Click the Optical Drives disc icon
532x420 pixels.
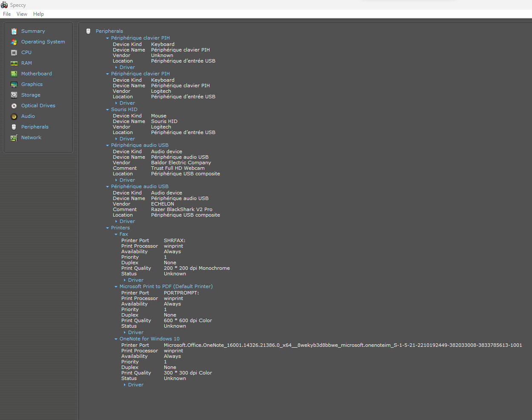pos(14,106)
